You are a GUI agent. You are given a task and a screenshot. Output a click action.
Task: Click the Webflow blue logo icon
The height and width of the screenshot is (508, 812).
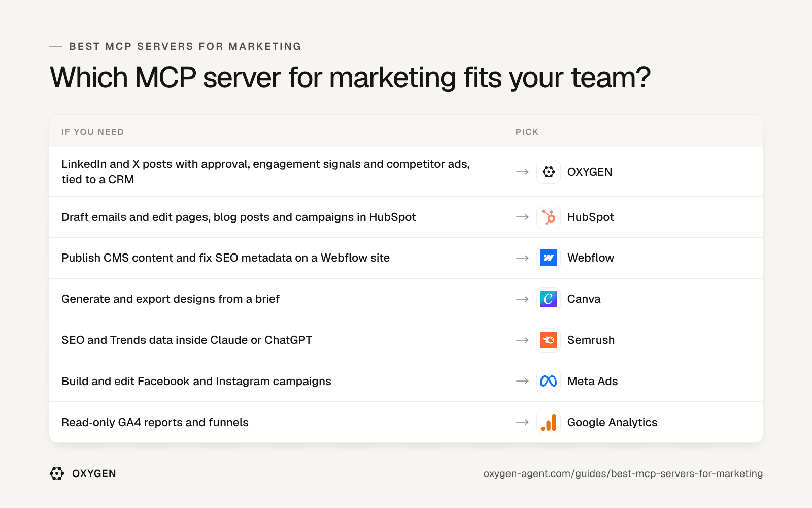549,258
